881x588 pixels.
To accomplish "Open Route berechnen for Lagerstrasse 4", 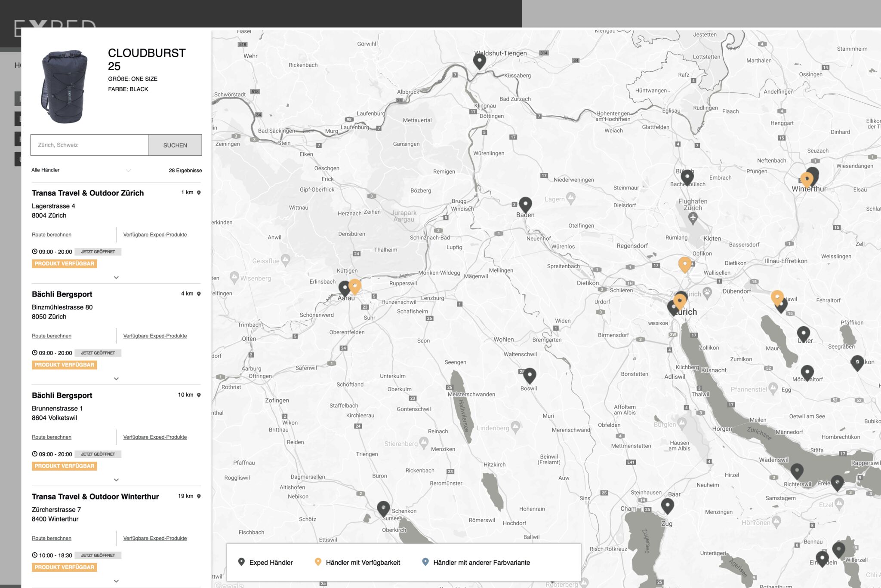I will (x=52, y=235).
